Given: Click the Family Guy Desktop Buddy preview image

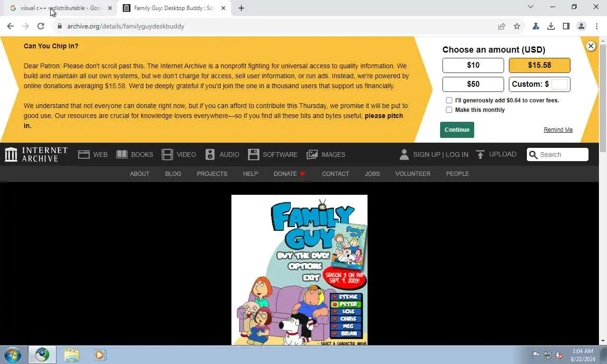Looking at the screenshot, I should point(299,270).
